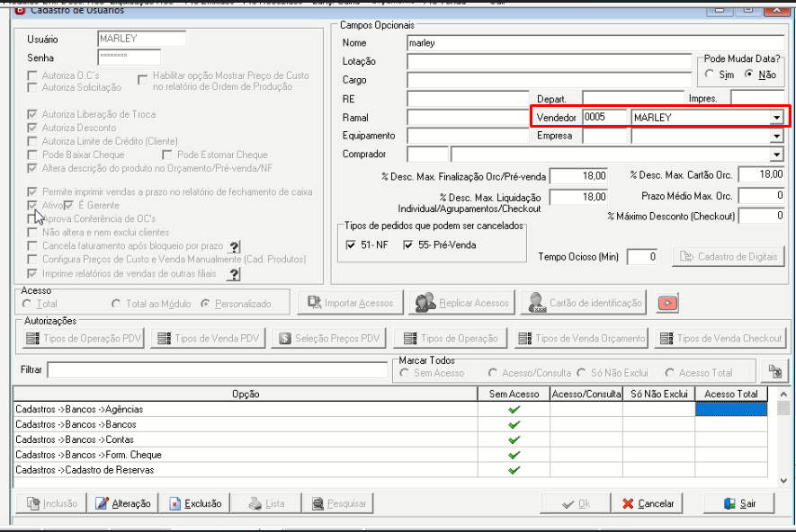Click the Cancelar red X button
This screenshot has height=532, width=796.
(648, 503)
